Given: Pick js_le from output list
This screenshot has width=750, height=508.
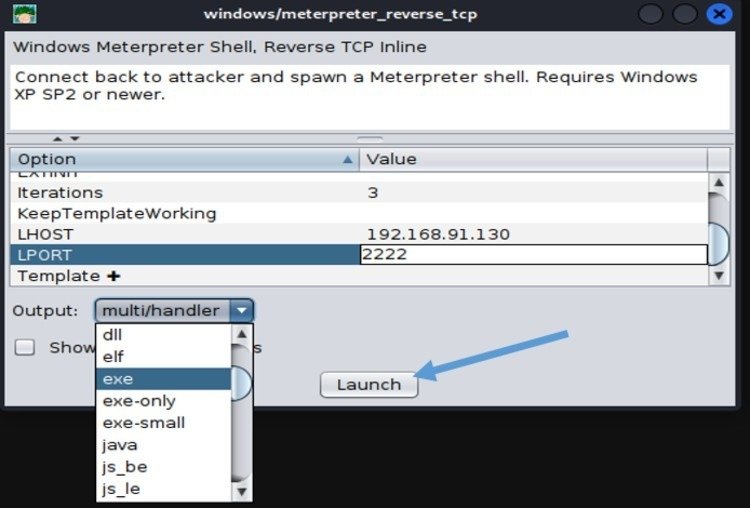Looking at the screenshot, I should [x=164, y=489].
